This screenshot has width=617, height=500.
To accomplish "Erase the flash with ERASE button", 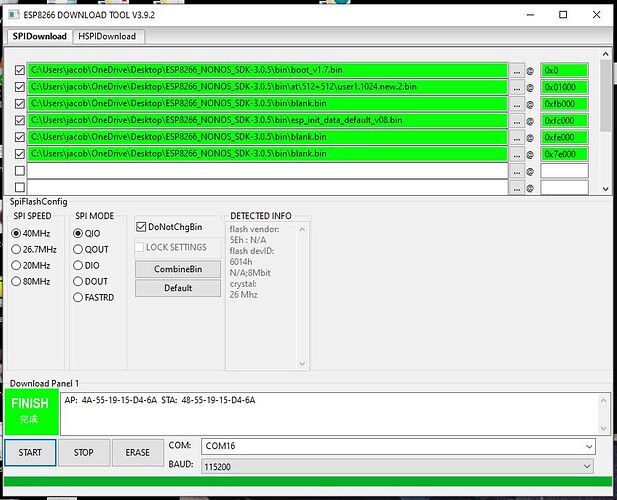I will 138,452.
